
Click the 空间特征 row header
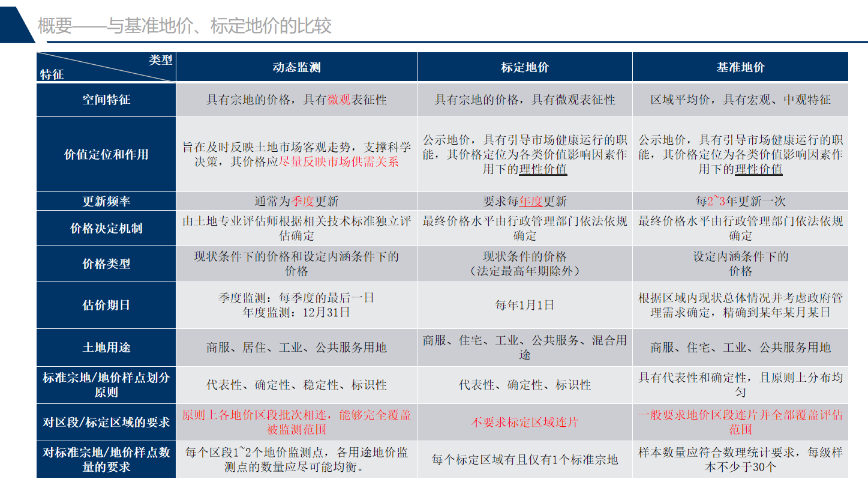click(106, 100)
